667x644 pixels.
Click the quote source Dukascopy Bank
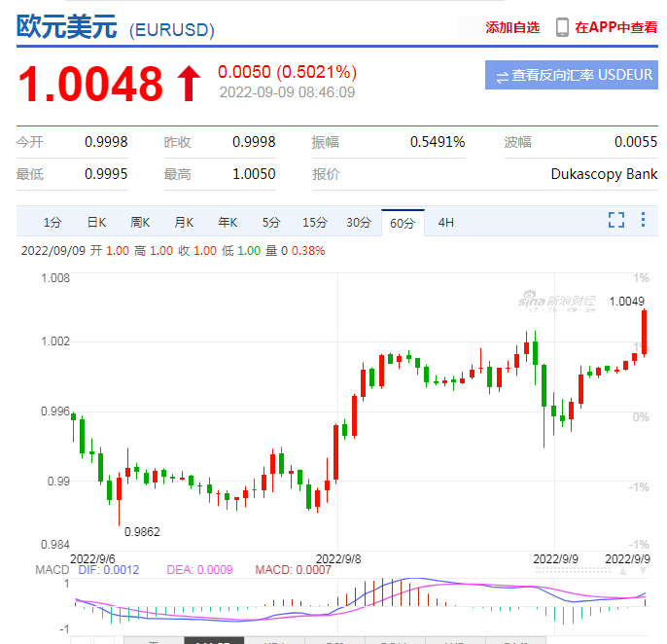604,174
